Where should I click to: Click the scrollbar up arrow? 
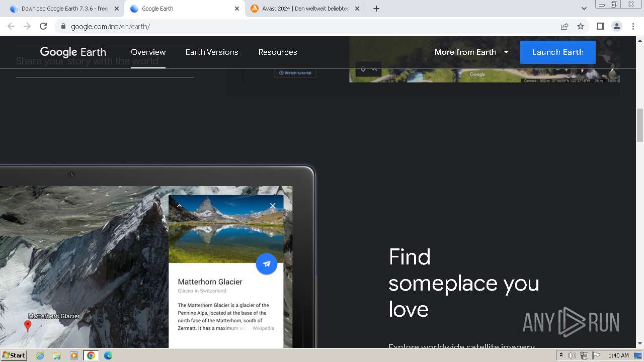[x=640, y=40]
